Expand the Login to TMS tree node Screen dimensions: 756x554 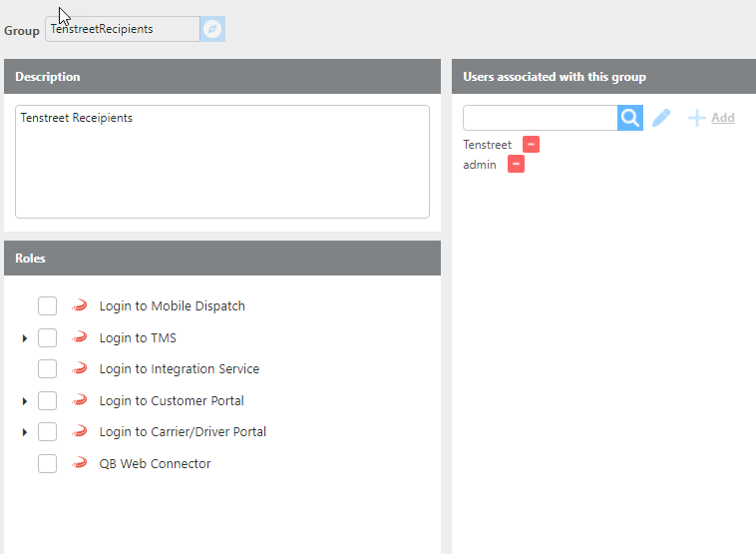click(x=24, y=339)
